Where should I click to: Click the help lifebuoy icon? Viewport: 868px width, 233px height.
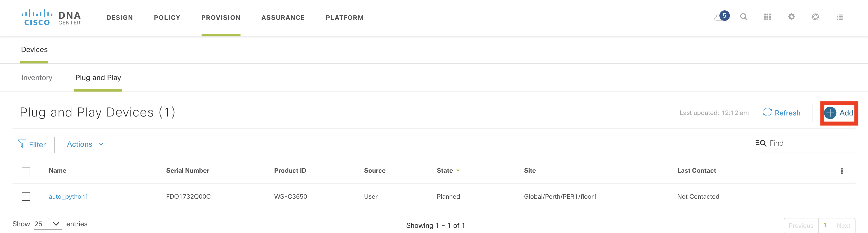coord(816,17)
